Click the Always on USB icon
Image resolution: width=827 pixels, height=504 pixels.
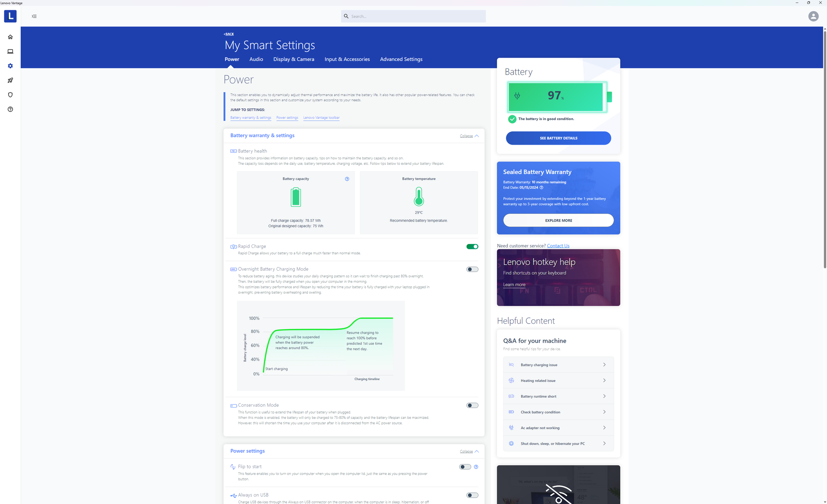tap(233, 495)
